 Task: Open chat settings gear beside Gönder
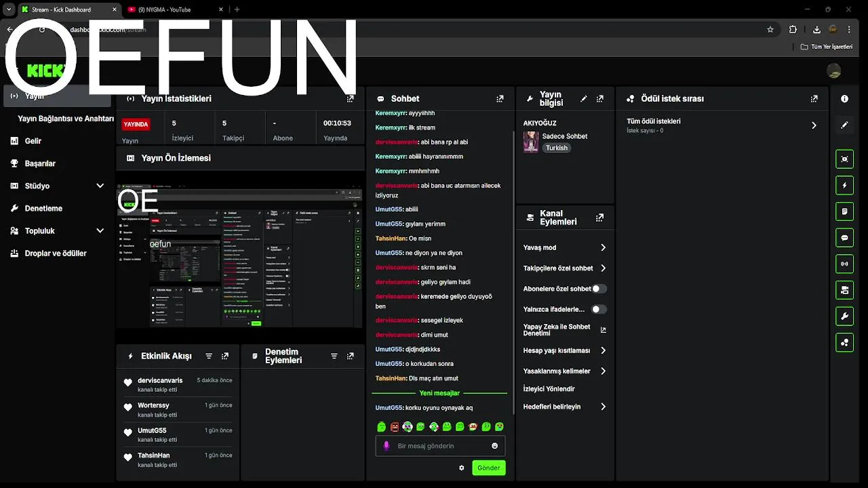pos(462,468)
